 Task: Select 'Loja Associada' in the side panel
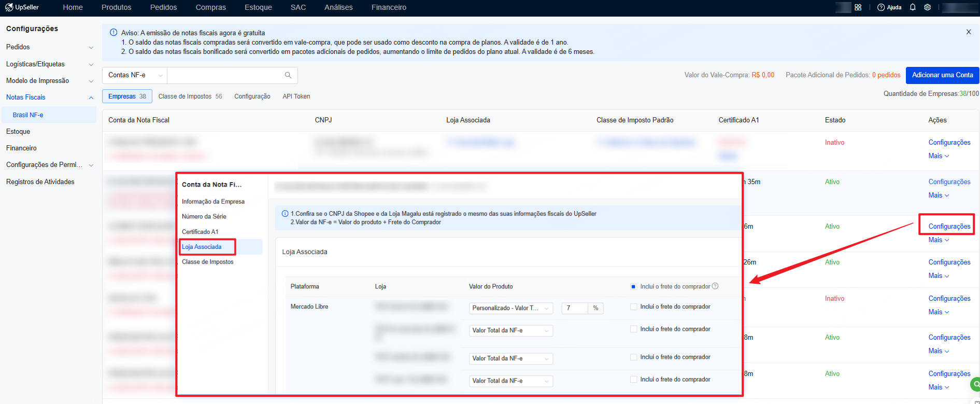point(202,247)
